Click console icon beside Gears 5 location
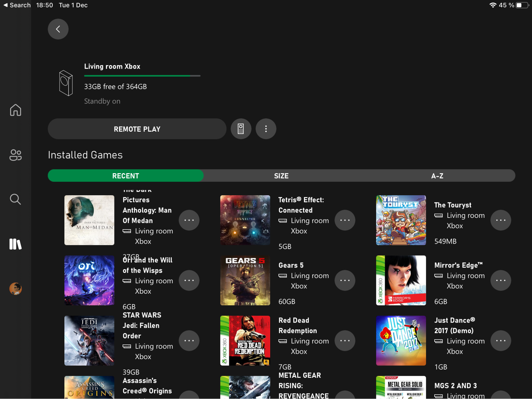Screen dimensions: 532x399 (283, 276)
